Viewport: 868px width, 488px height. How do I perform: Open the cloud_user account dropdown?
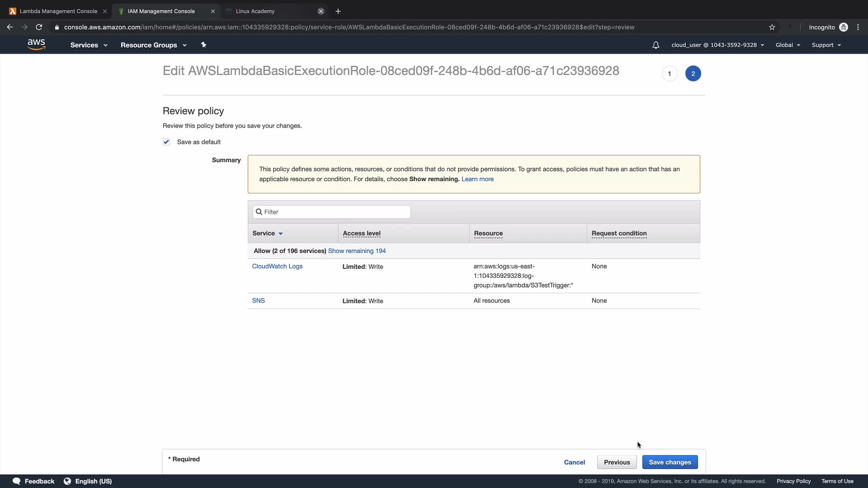717,45
